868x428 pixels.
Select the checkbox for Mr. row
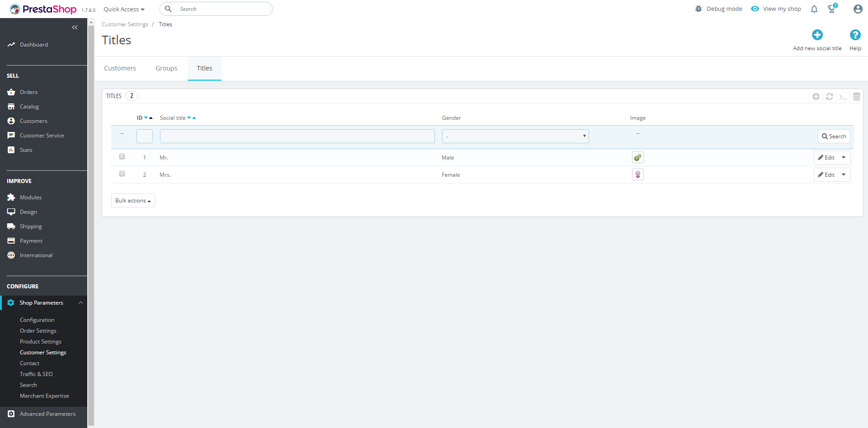pyautogui.click(x=122, y=156)
